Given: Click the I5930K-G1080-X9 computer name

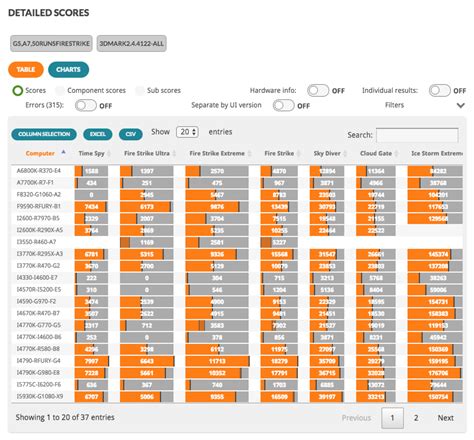Looking at the screenshot, I should tap(40, 396).
